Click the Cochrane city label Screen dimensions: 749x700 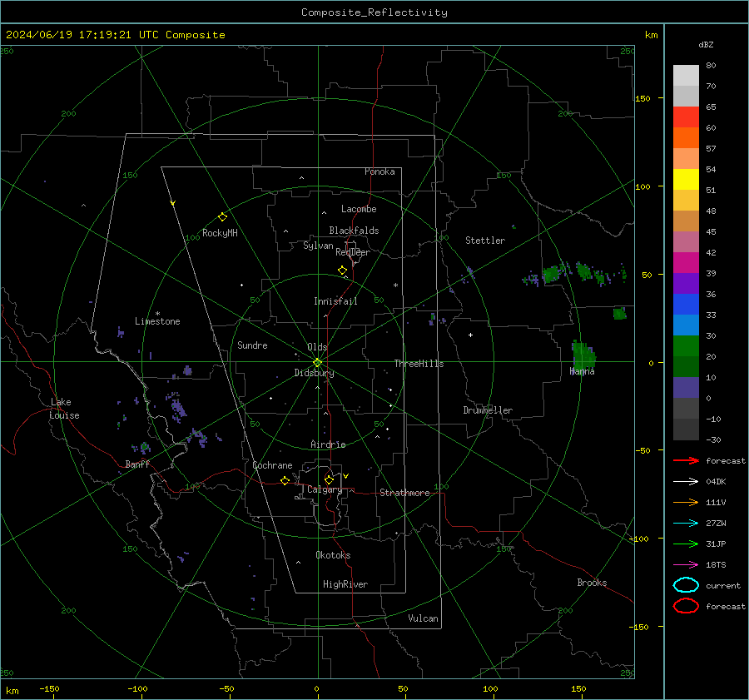tap(272, 465)
